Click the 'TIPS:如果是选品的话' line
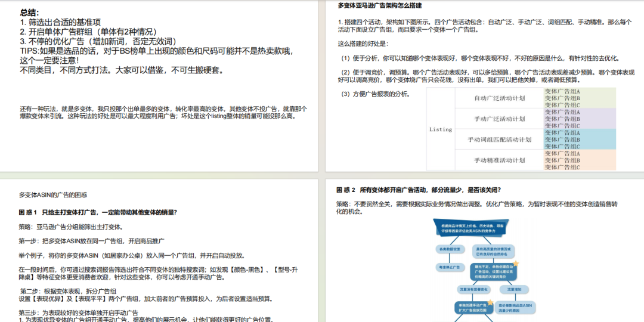The width and height of the screenshot is (644, 322). click(157, 51)
